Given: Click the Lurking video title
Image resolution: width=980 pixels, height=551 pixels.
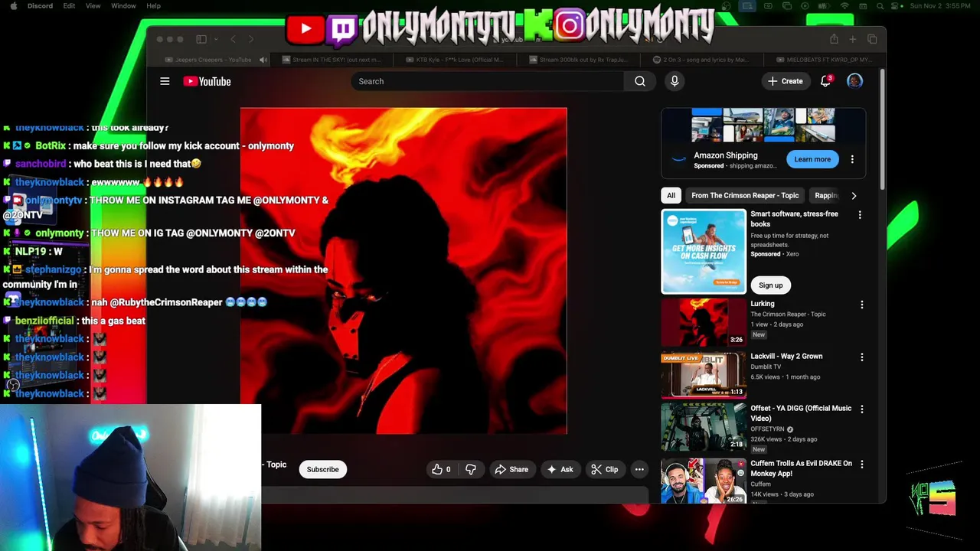Looking at the screenshot, I should [x=763, y=304].
